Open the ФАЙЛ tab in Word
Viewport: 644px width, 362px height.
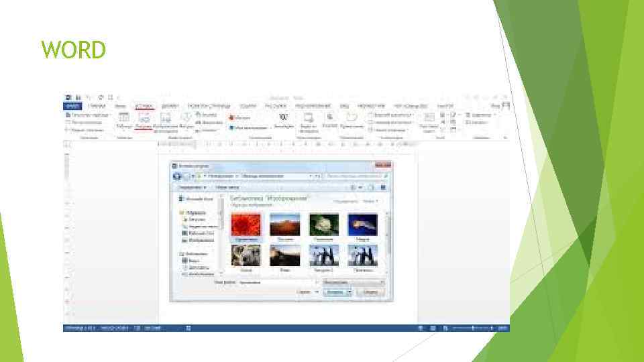[x=72, y=107]
